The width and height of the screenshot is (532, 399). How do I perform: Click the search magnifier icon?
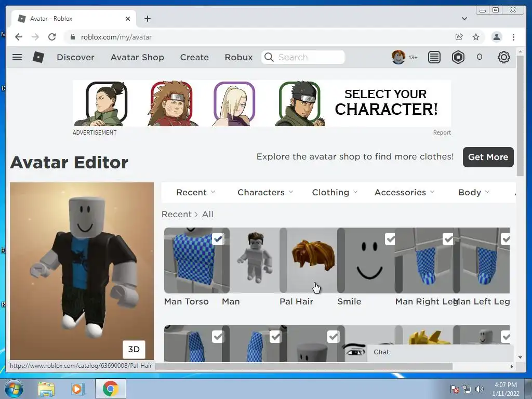269,57
